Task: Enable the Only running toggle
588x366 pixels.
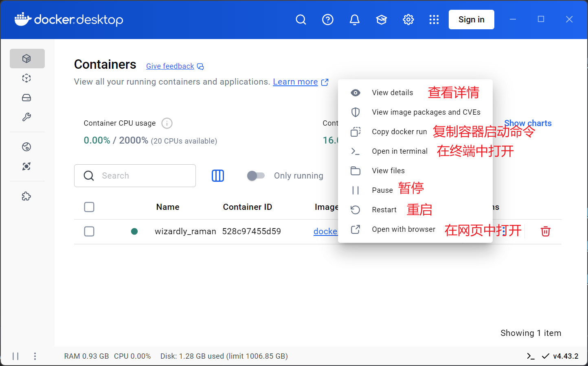Action: click(256, 175)
